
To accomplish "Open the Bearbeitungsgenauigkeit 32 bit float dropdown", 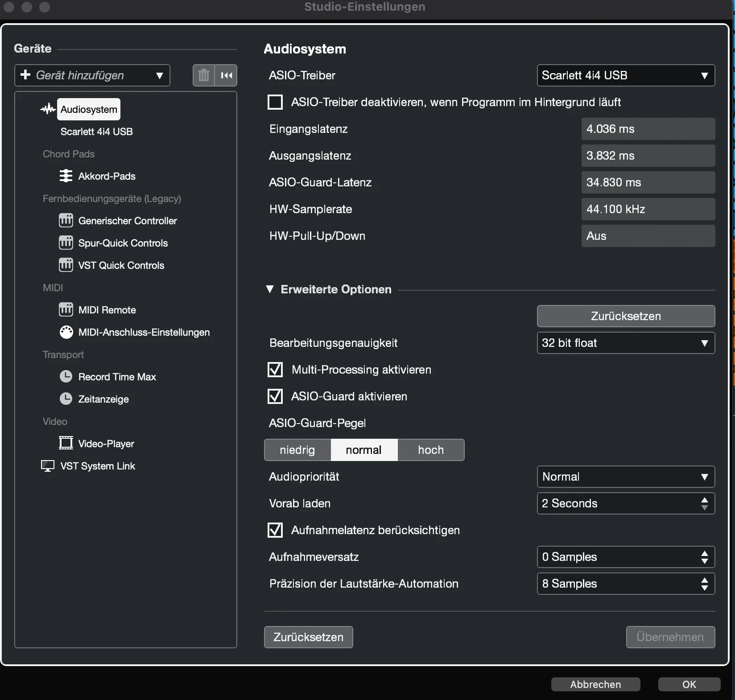I will pos(626,343).
